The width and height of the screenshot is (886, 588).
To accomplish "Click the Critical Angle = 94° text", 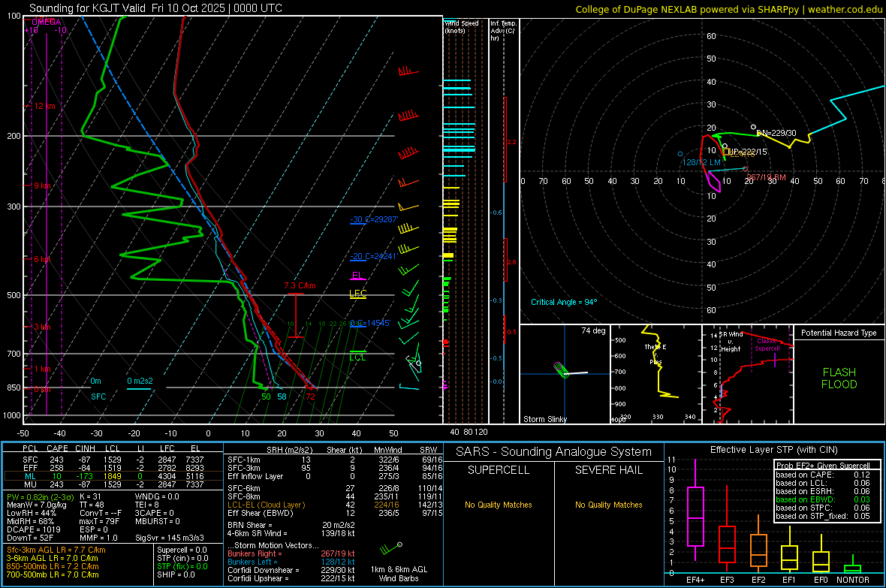I will point(564,302).
